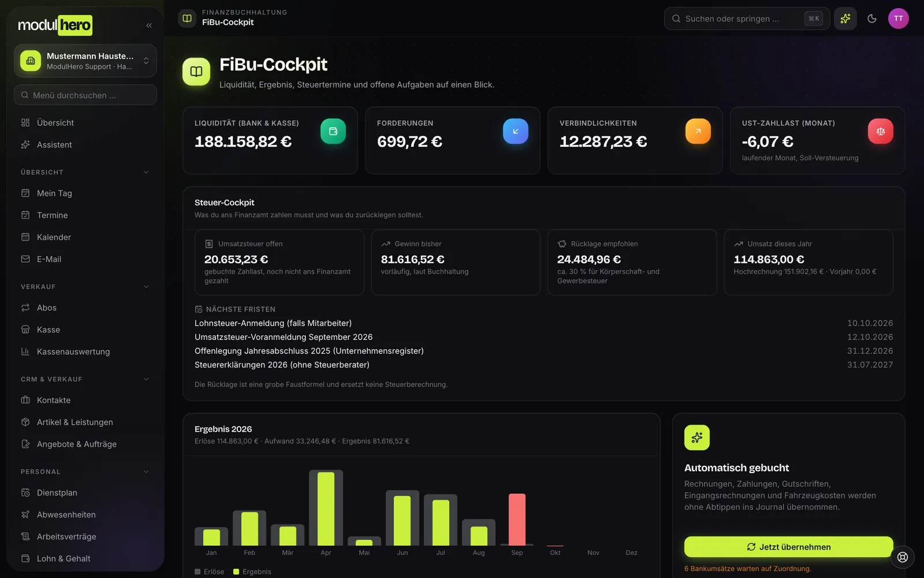924x578 pixels.
Task: Click the orange Verbindlichkeiten arrow icon
Action: pyautogui.click(x=698, y=131)
